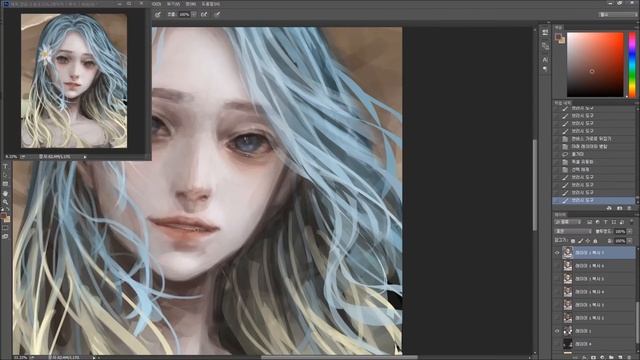This screenshot has height=360, width=640.
Task: Select the highlighted last brush history state
Action: click(x=594, y=200)
